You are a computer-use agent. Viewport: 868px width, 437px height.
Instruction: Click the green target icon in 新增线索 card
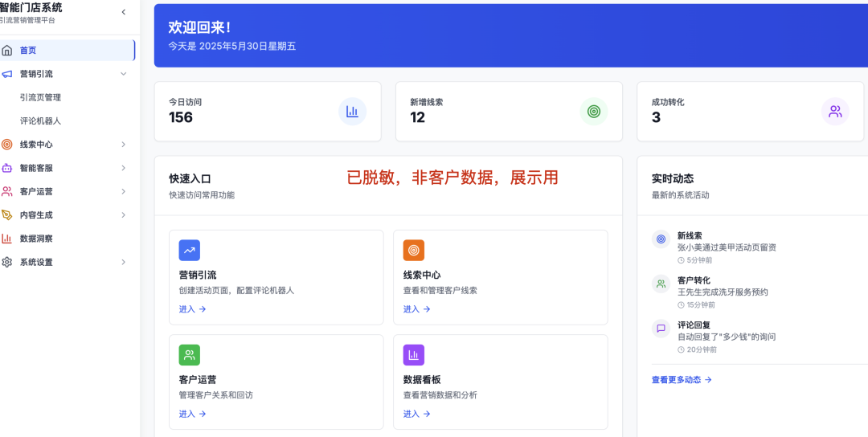[594, 111]
